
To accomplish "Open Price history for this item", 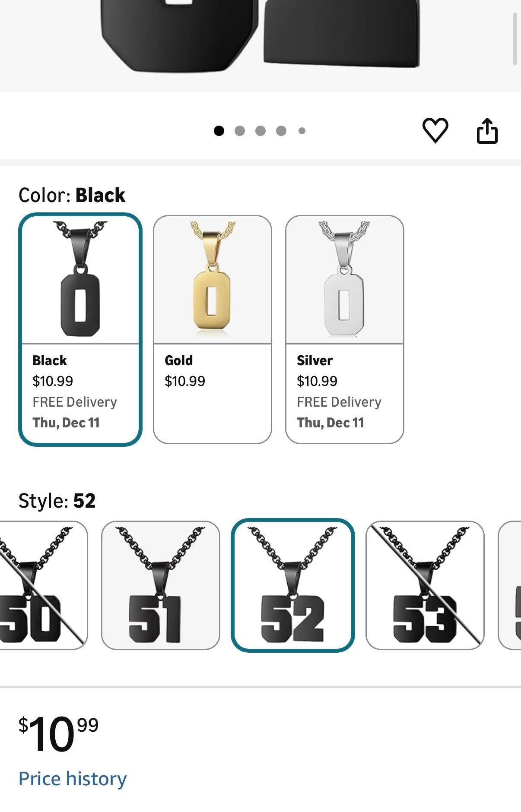I will point(72,778).
